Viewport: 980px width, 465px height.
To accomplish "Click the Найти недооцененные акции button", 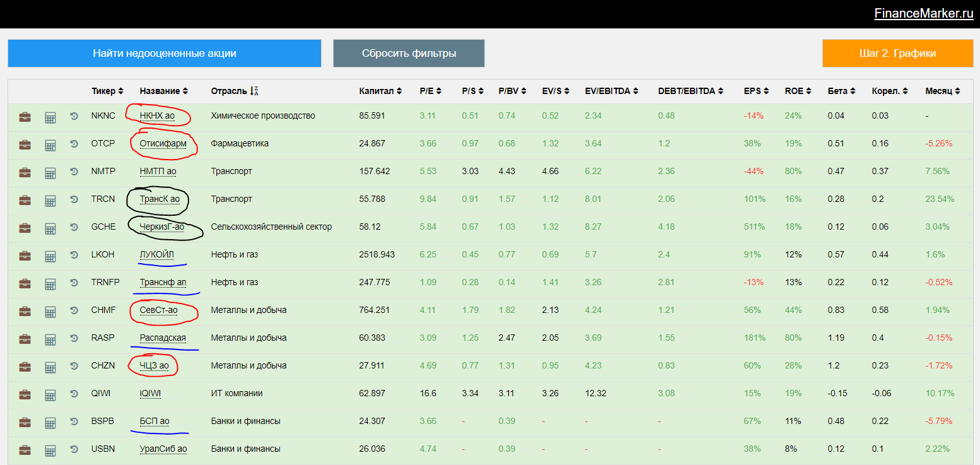I will [165, 54].
